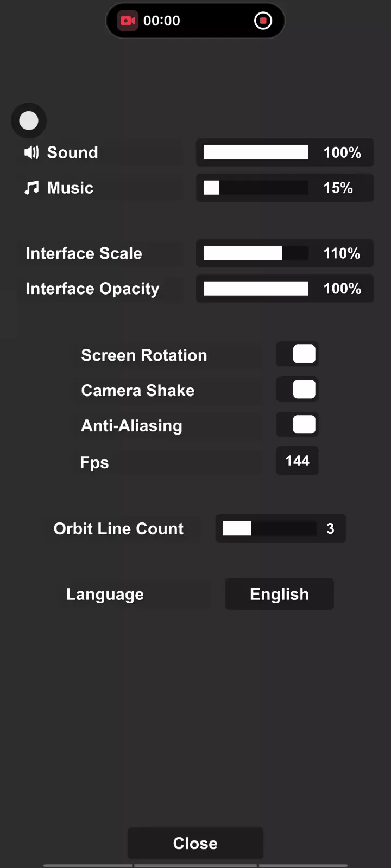Tap the recording timer 00:00
The width and height of the screenshot is (391, 868).
coord(162,21)
